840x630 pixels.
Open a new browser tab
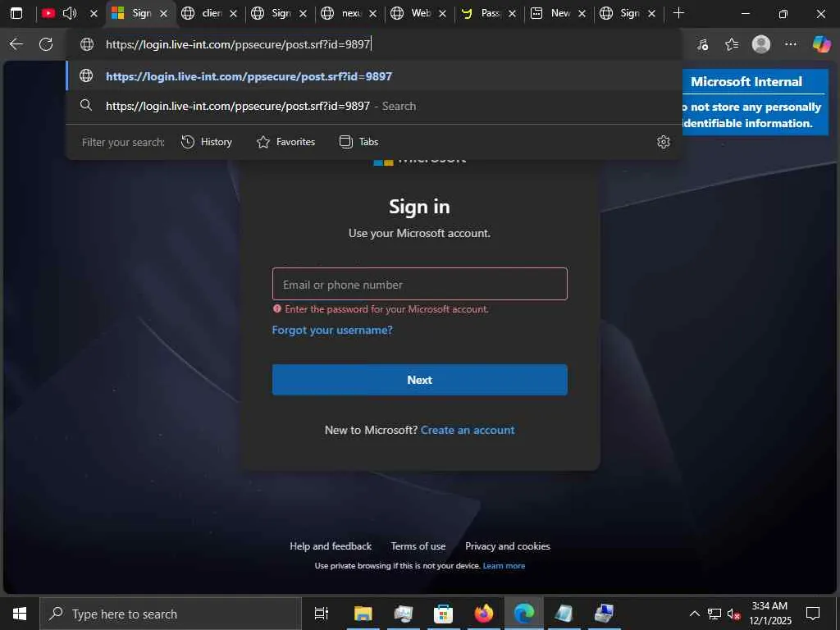coord(678,13)
